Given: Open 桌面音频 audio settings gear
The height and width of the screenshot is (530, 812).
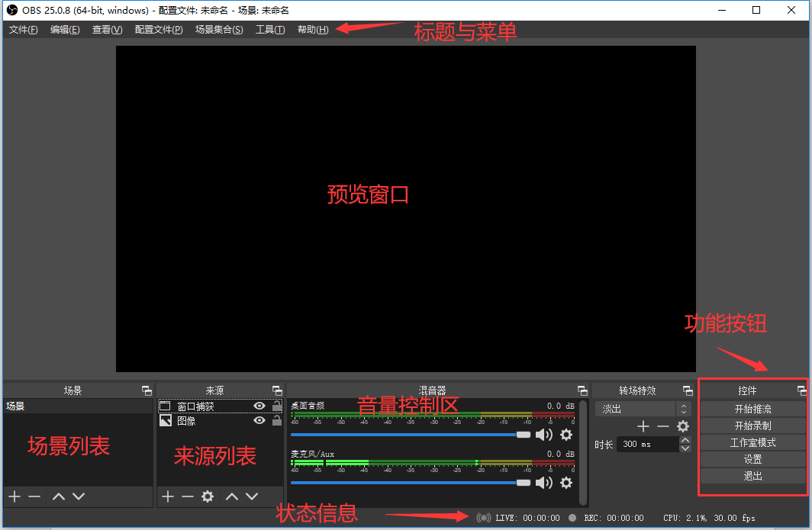Looking at the screenshot, I should point(566,435).
